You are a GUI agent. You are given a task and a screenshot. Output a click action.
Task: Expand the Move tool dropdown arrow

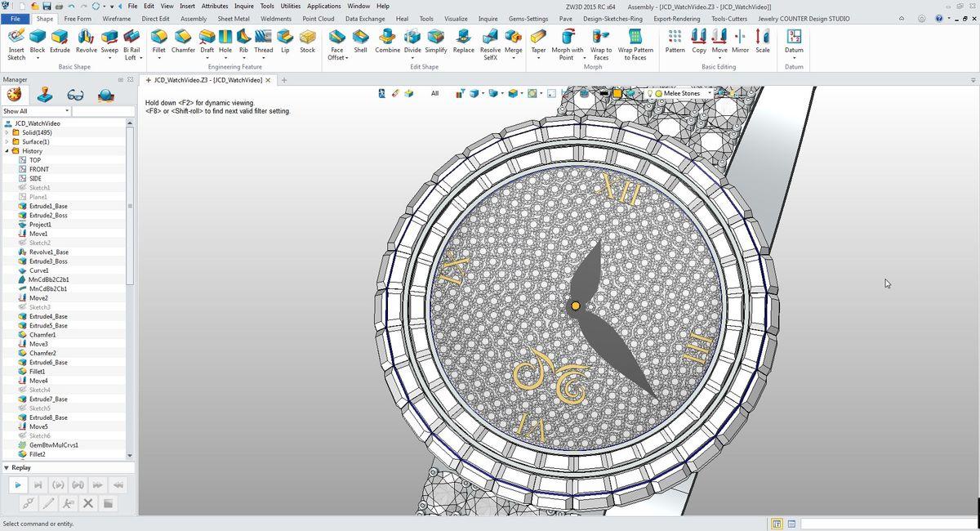point(719,58)
